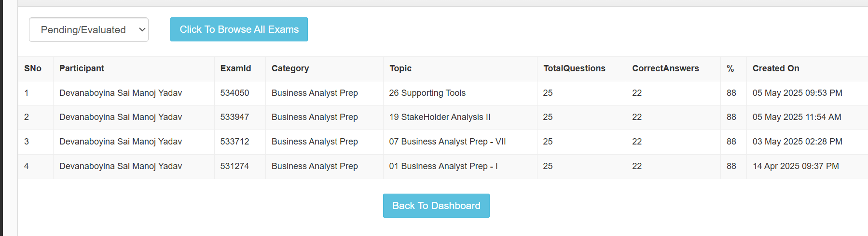Click 01 Business Analyst Prep - I topic
The height and width of the screenshot is (236, 868).
click(x=443, y=166)
